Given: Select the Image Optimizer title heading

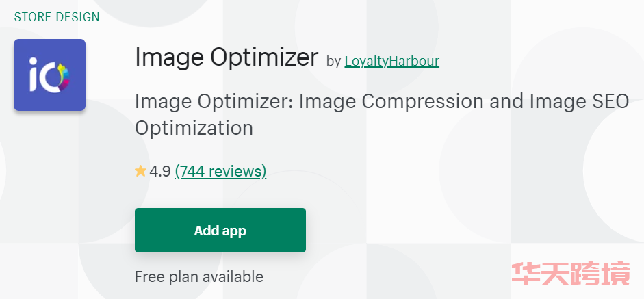Looking at the screenshot, I should click(227, 57).
